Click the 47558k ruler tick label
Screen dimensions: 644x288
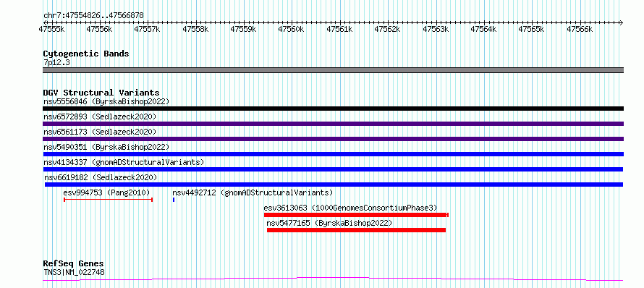195,29
